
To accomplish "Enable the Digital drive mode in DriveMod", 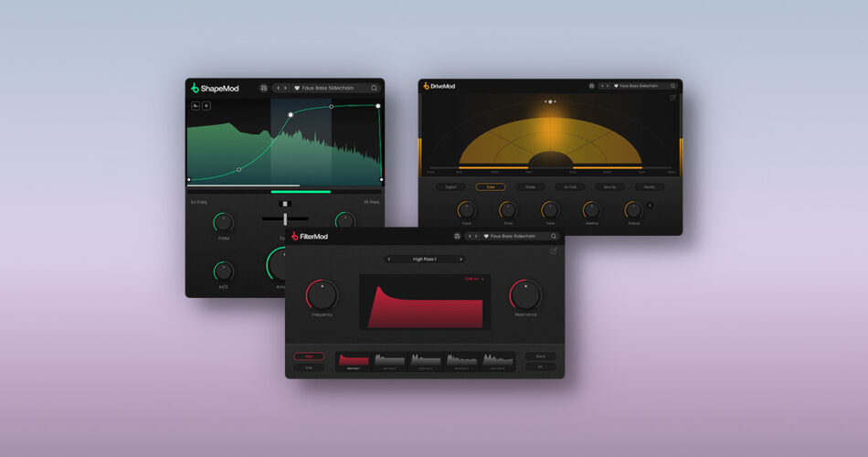I will 450,186.
